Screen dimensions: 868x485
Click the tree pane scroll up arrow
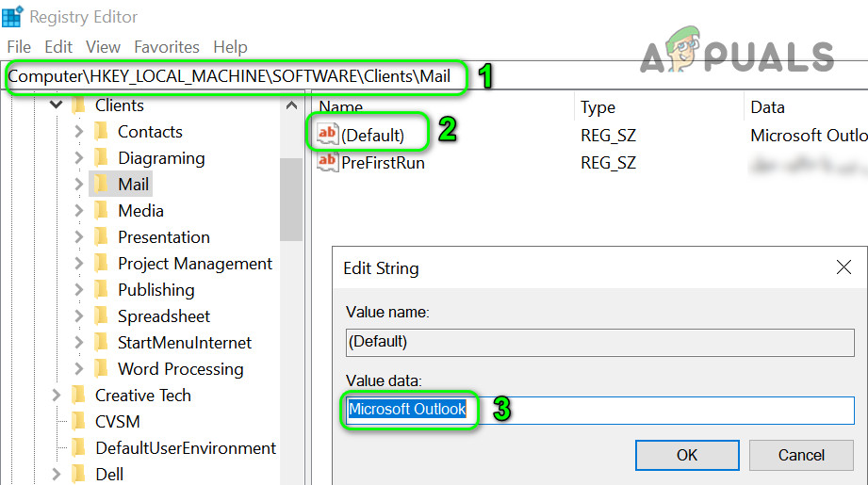[292, 106]
